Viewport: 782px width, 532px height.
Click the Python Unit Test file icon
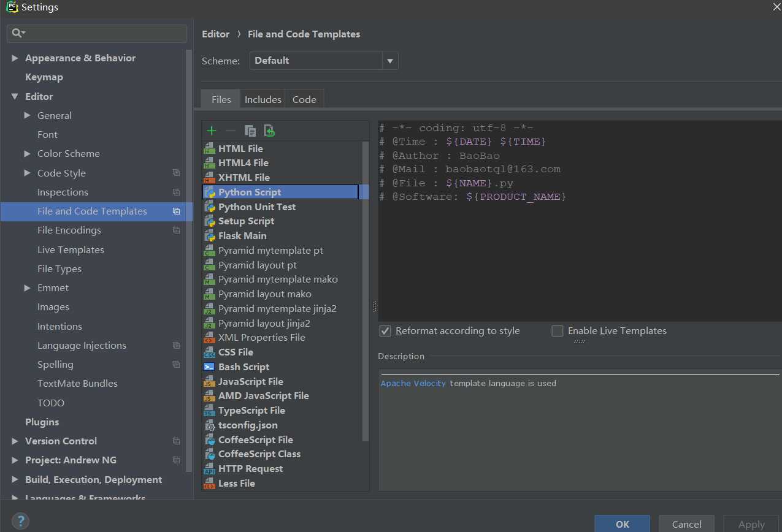[209, 207]
